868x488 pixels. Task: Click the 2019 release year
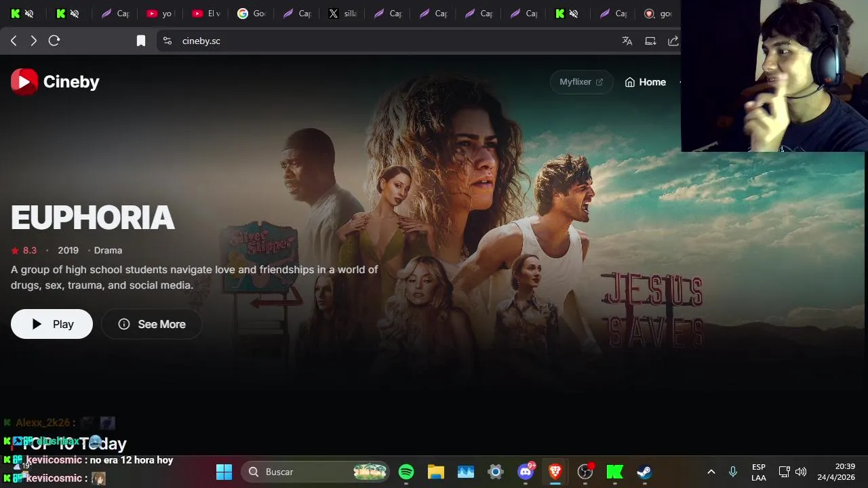68,250
